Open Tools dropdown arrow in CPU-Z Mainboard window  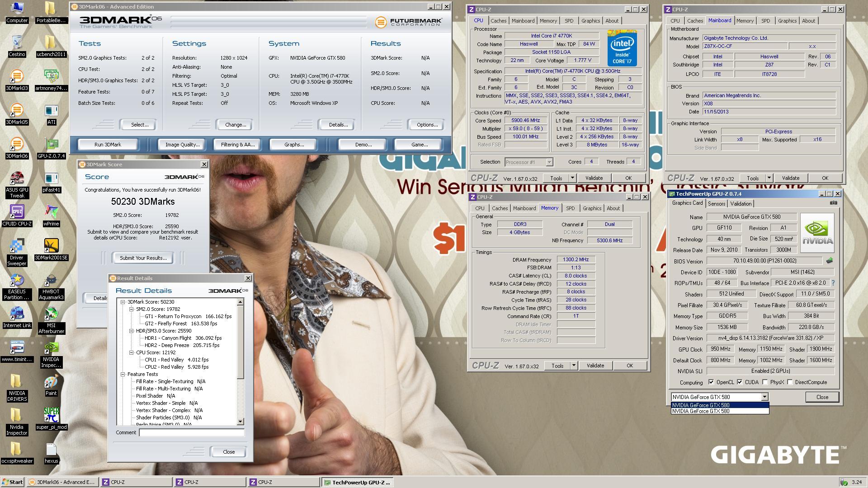click(x=769, y=178)
